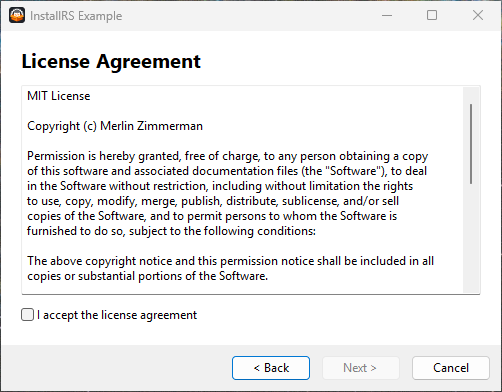Click the 'License Agreement' page heading
Image resolution: width=502 pixels, height=392 pixels.
point(111,62)
